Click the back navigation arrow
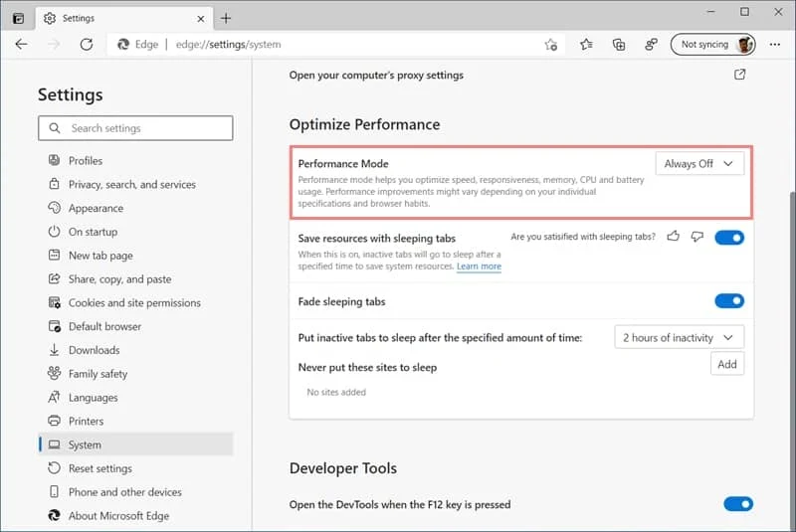The width and height of the screenshot is (796, 532). 21,45
